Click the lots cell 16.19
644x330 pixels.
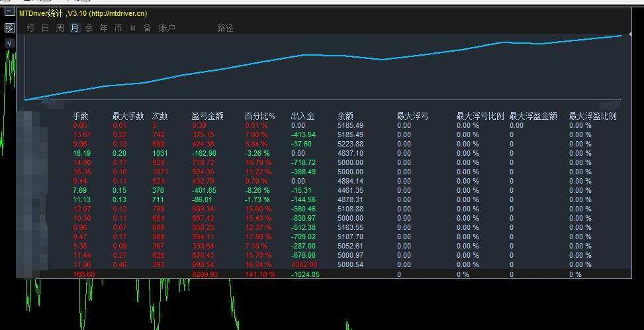[81, 153]
